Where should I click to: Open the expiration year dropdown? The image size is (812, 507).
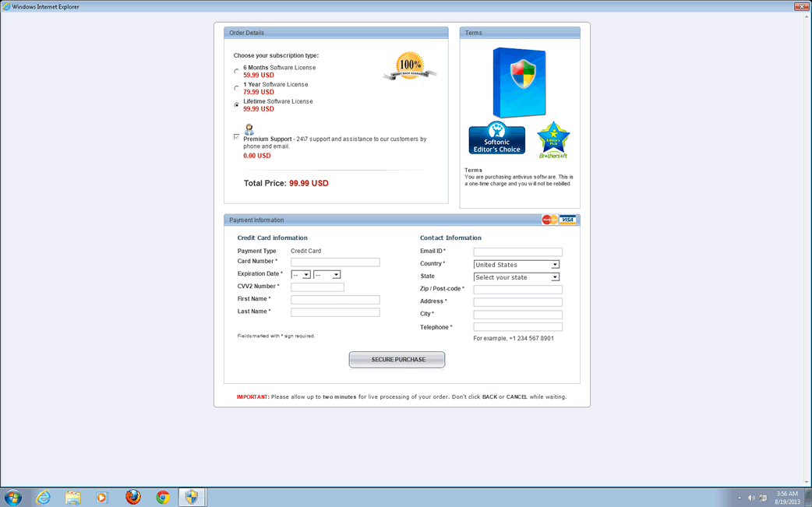327,275
